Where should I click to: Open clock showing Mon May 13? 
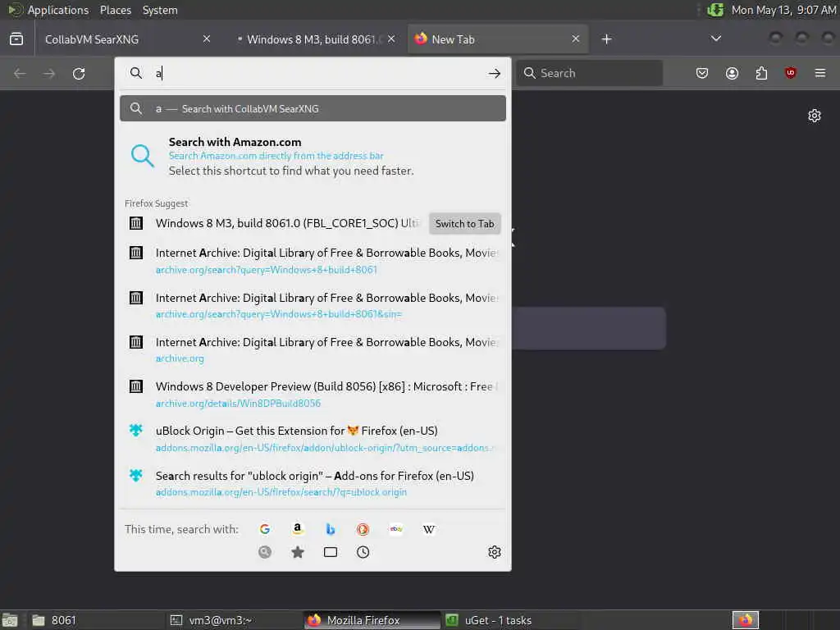click(783, 10)
